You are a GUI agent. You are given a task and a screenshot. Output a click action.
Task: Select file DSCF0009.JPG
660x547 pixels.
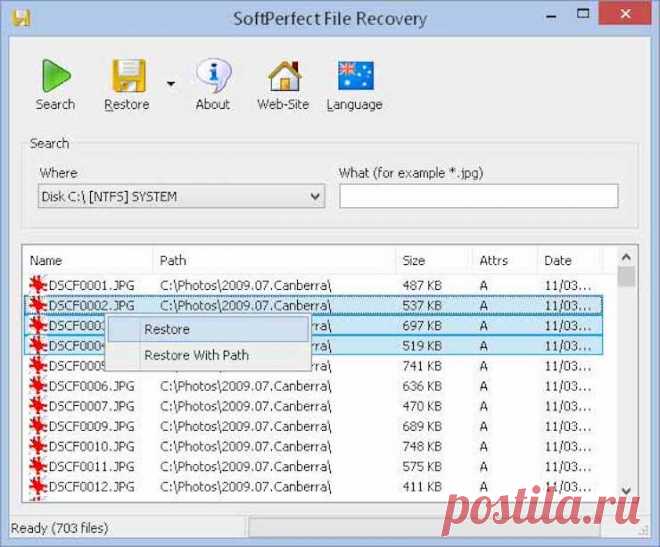(x=91, y=426)
